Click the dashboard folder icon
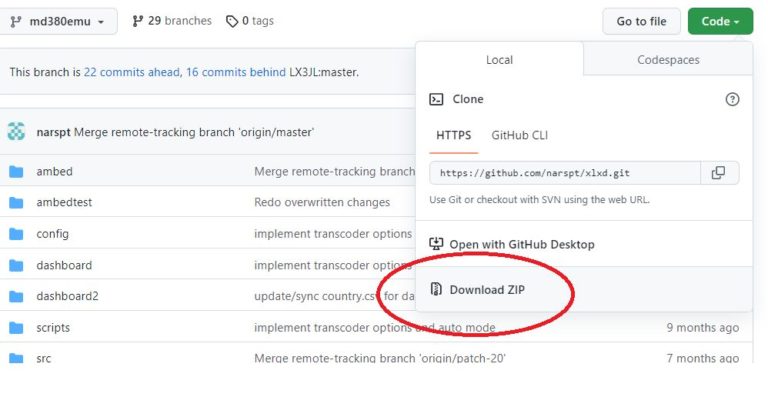The height and width of the screenshot is (397, 768). 16,265
